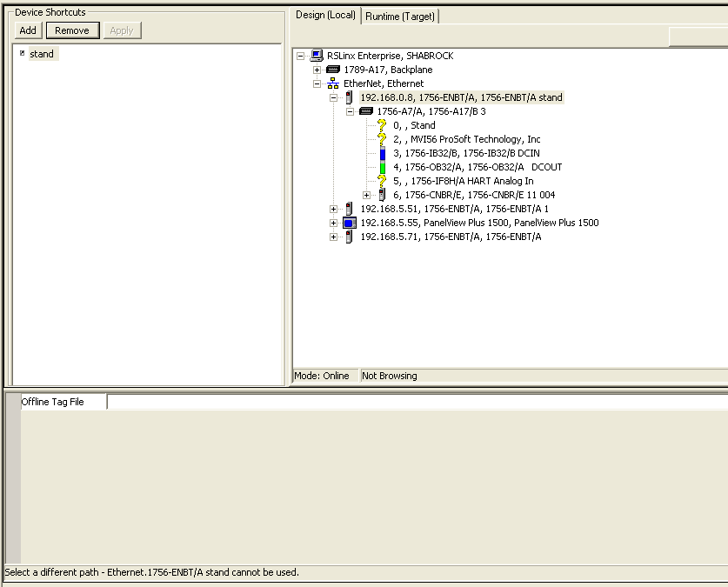Viewport: 728px width, 587px height.
Task: Select '2, , MVI56 ProSoft Technology, Inc' row
Action: (466, 139)
